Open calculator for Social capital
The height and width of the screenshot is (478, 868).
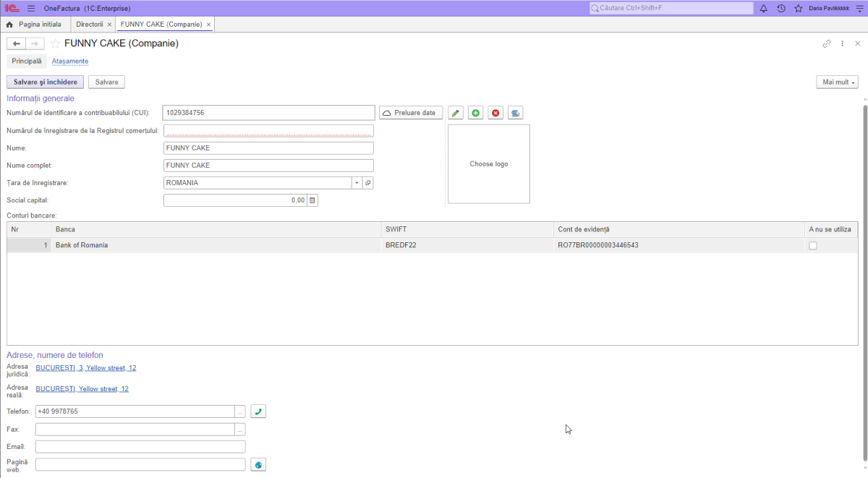tap(312, 200)
